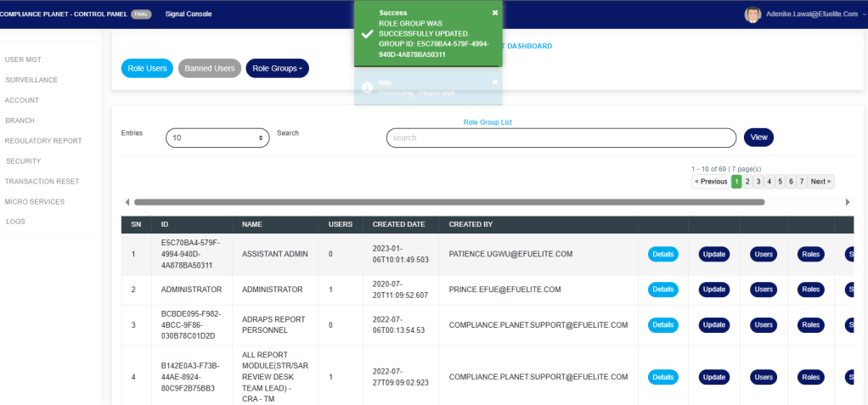Close the green Success notification
Viewport: 868px width, 405px height.
click(495, 13)
